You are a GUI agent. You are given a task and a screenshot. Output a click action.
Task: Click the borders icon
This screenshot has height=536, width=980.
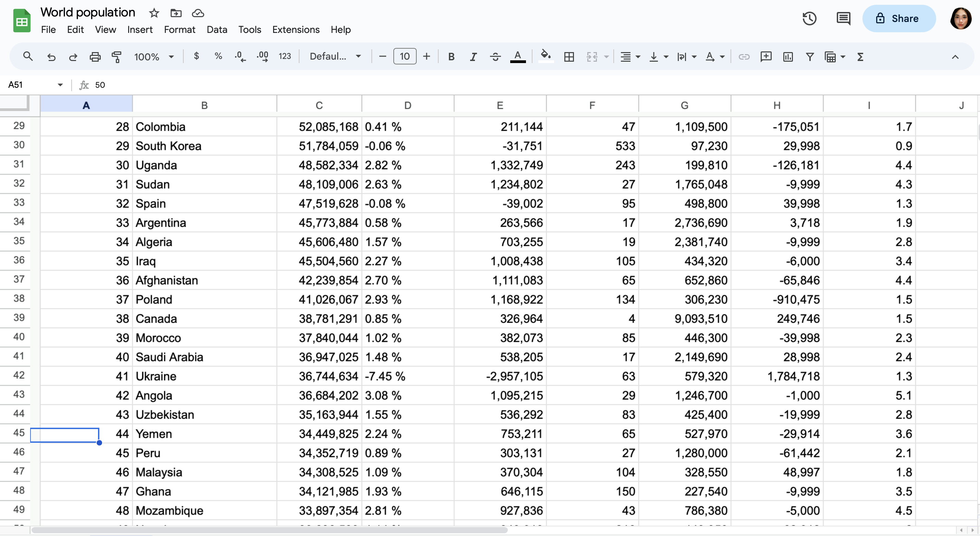click(569, 57)
